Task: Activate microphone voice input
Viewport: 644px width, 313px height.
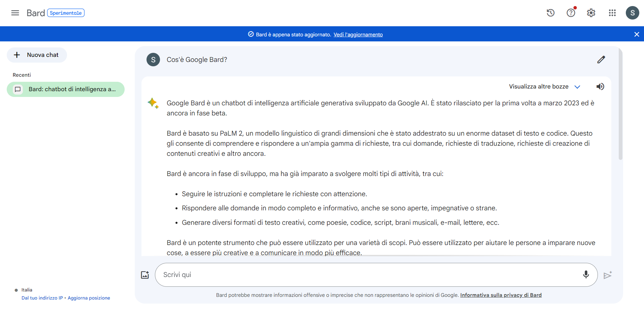Action: (x=586, y=275)
